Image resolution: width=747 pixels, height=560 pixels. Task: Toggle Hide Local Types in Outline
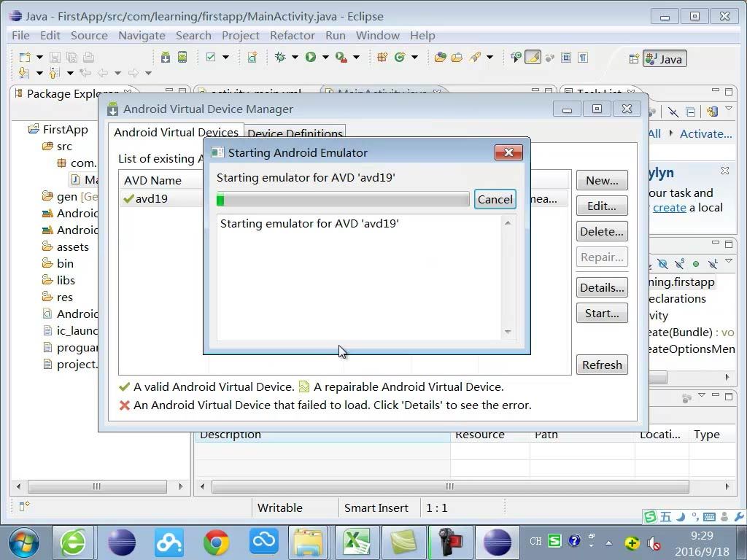click(713, 264)
